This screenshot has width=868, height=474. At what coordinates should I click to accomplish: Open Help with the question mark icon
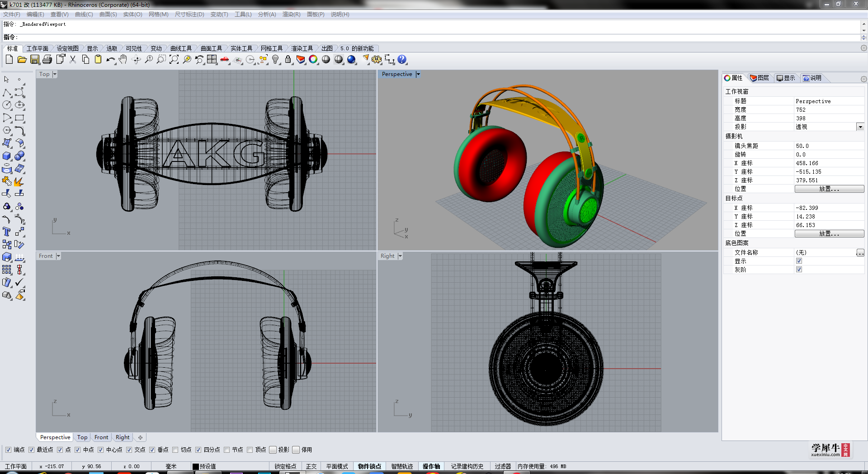[402, 59]
